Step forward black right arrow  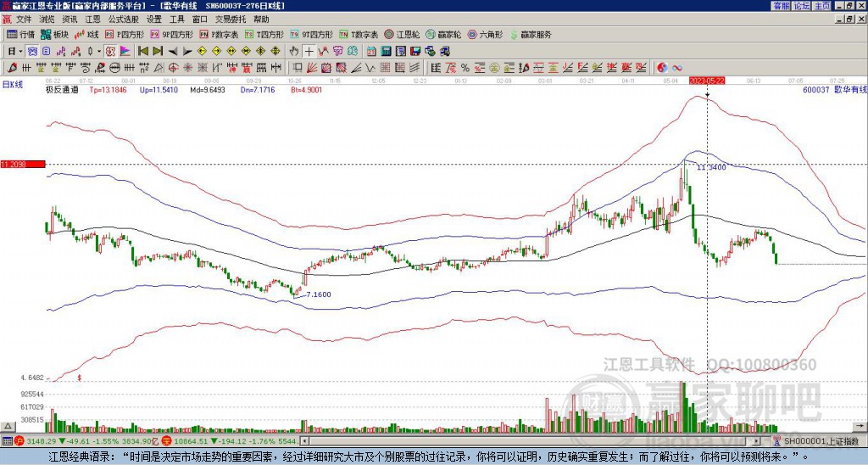[187, 52]
